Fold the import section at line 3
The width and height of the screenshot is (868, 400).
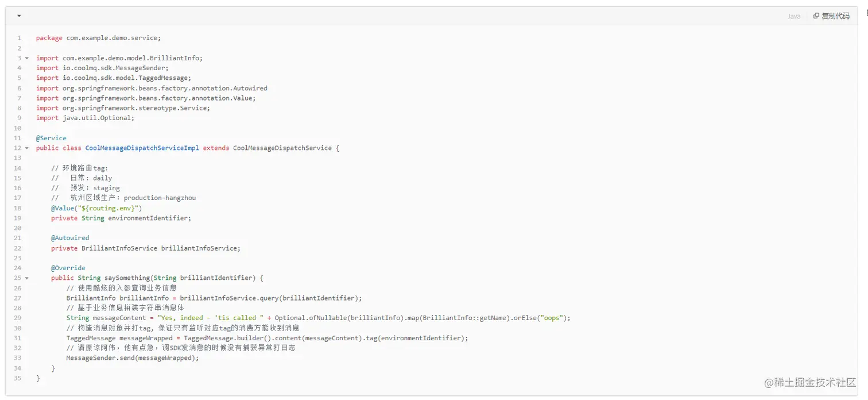tap(26, 58)
